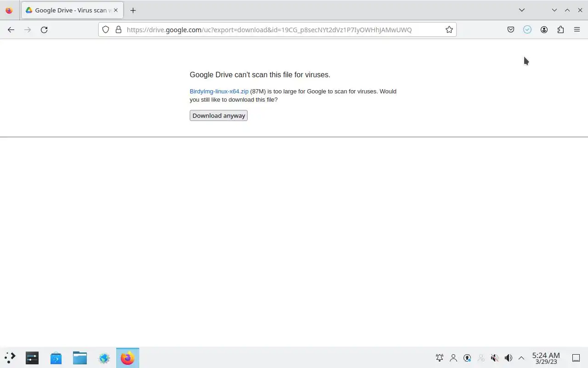Open the List all tabs dropdown
The height and width of the screenshot is (368, 588).
[x=522, y=10]
